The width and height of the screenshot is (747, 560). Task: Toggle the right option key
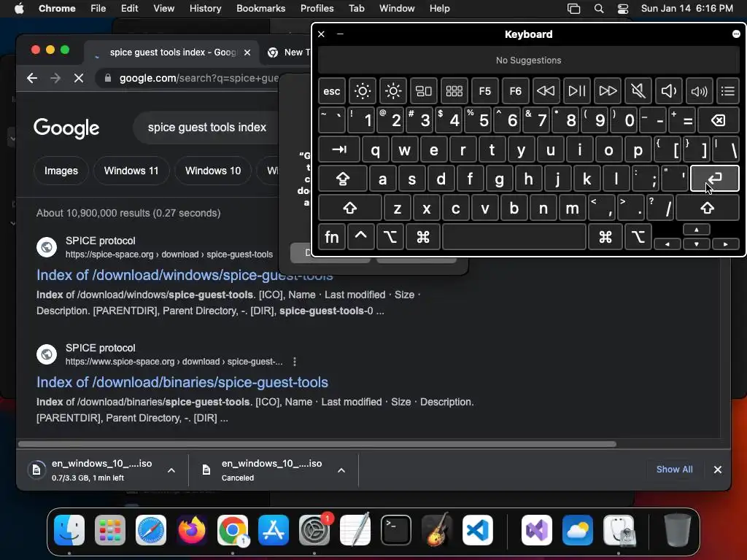638,237
